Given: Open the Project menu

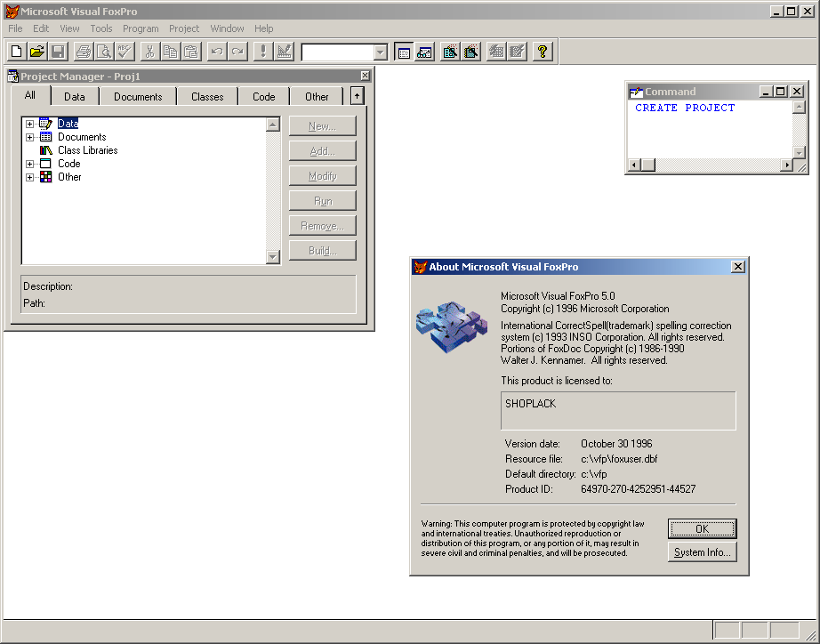Looking at the screenshot, I should (x=184, y=28).
